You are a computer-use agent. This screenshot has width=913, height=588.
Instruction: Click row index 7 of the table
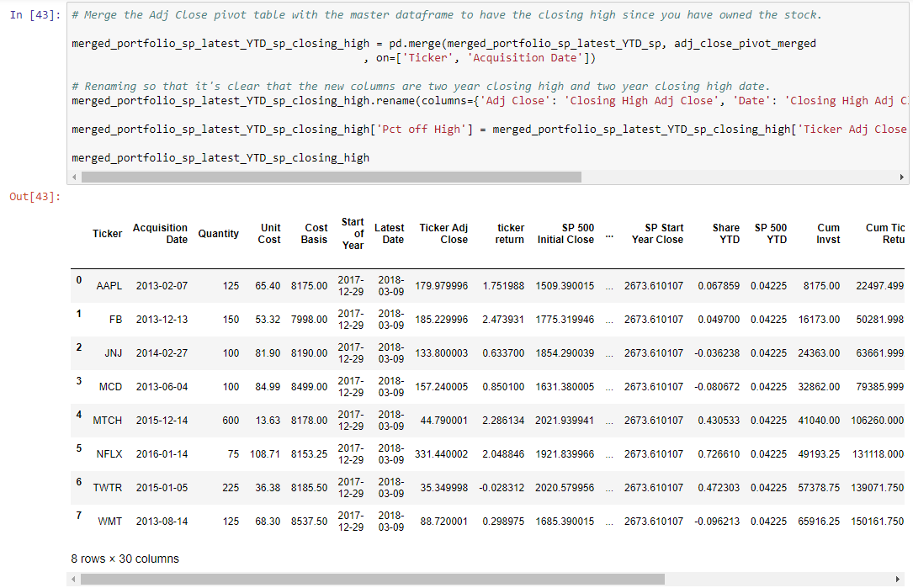tap(78, 516)
